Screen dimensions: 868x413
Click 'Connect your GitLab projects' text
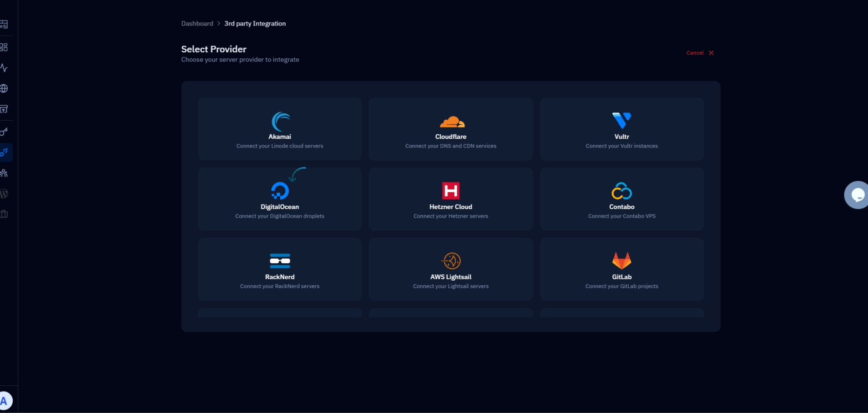621,286
